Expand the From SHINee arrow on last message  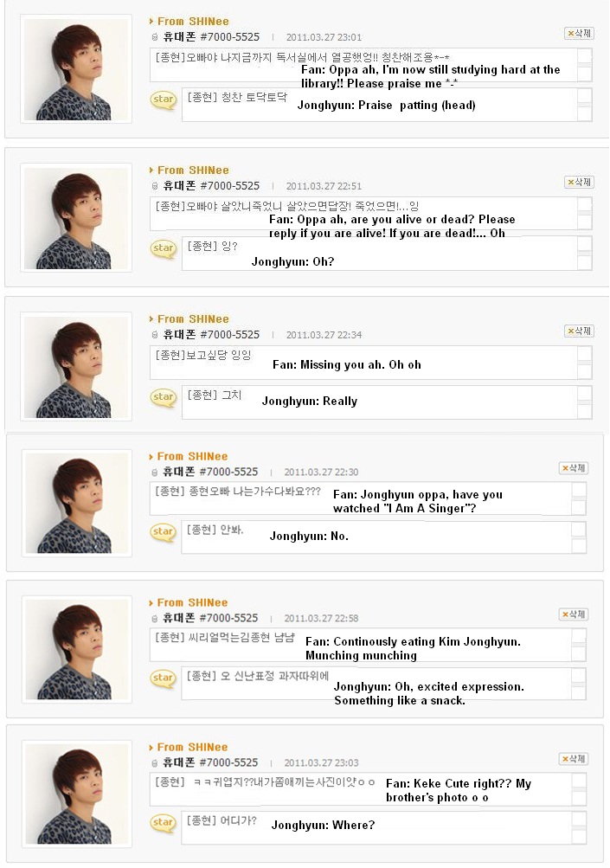(x=151, y=748)
